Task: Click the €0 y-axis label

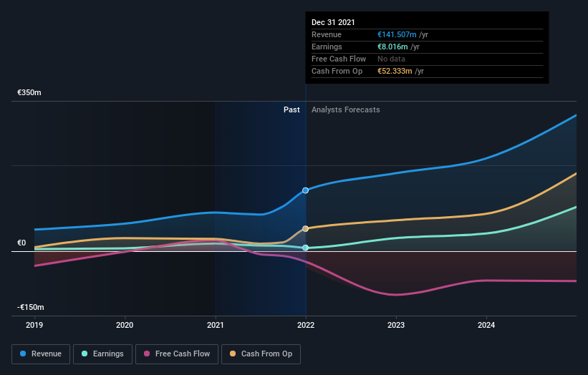Action: pos(21,243)
